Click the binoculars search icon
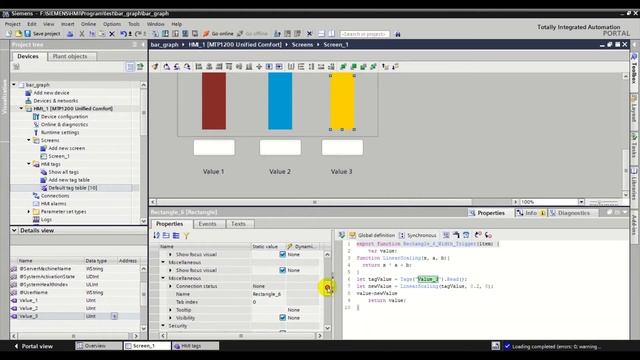This screenshot has height=360, width=640. click(398, 34)
